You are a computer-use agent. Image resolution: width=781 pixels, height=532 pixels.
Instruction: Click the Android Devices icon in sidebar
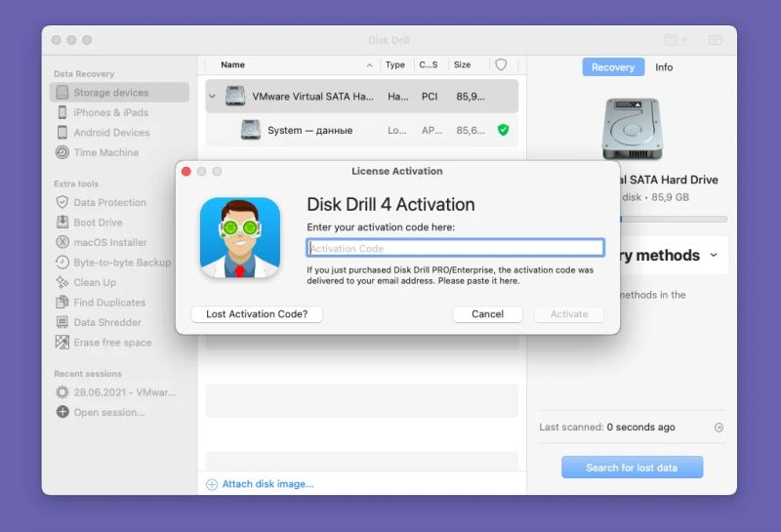click(x=62, y=132)
